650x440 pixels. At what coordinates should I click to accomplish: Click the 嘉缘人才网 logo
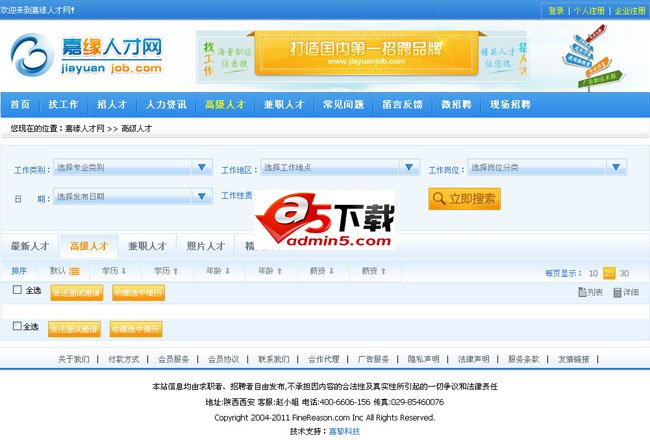[86, 55]
